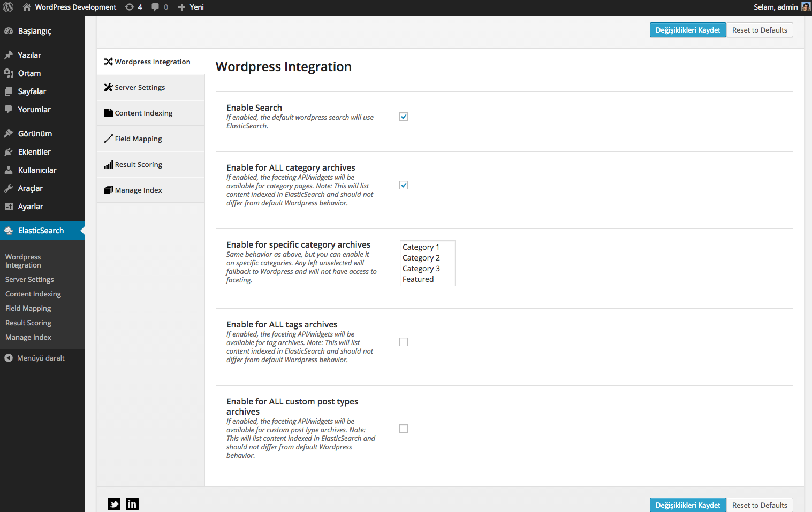The image size is (812, 512).
Task: Click the LinkedIn icon in the footer
Action: point(132,503)
